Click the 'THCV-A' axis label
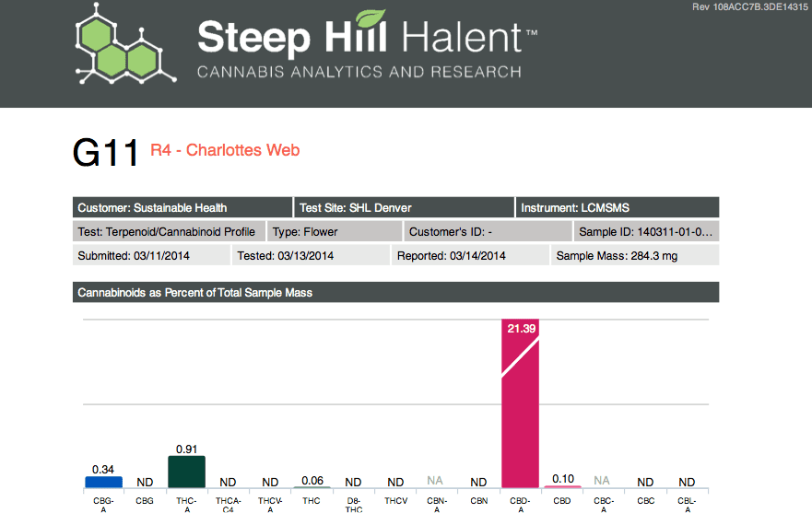 (270, 505)
